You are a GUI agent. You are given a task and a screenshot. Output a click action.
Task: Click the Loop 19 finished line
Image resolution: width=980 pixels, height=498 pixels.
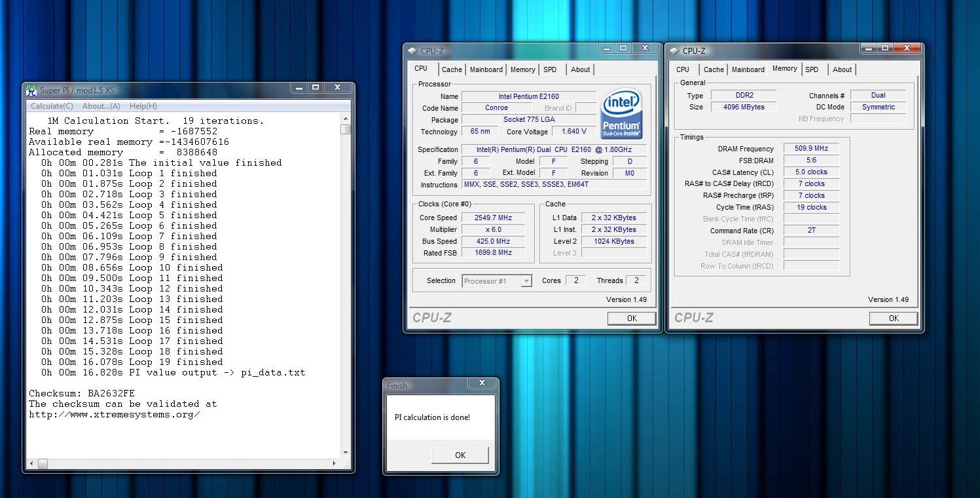[x=132, y=362]
